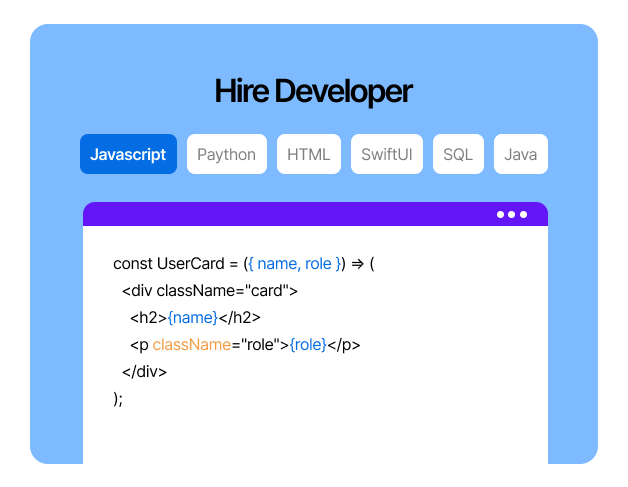Switch to the Java tab
Image resolution: width=628 pixels, height=487 pixels.
coord(521,154)
